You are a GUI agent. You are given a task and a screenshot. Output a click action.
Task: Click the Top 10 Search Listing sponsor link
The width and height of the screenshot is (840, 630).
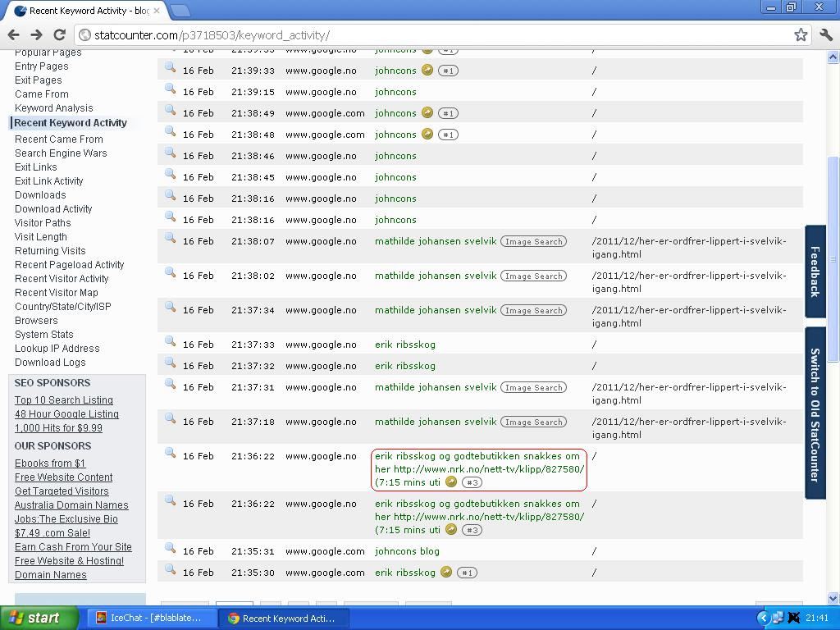pyautogui.click(x=64, y=400)
